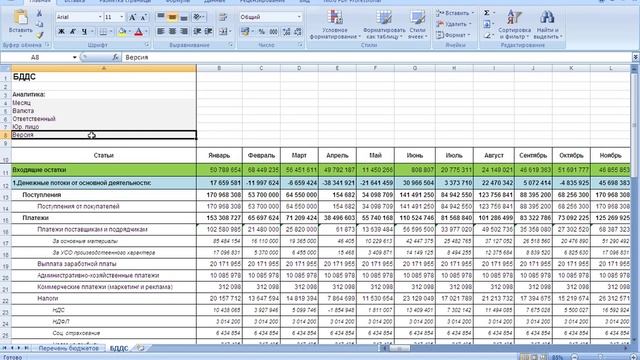Open Сортировка и фильтр menu
This screenshot has width=640, height=360.
(514, 24)
